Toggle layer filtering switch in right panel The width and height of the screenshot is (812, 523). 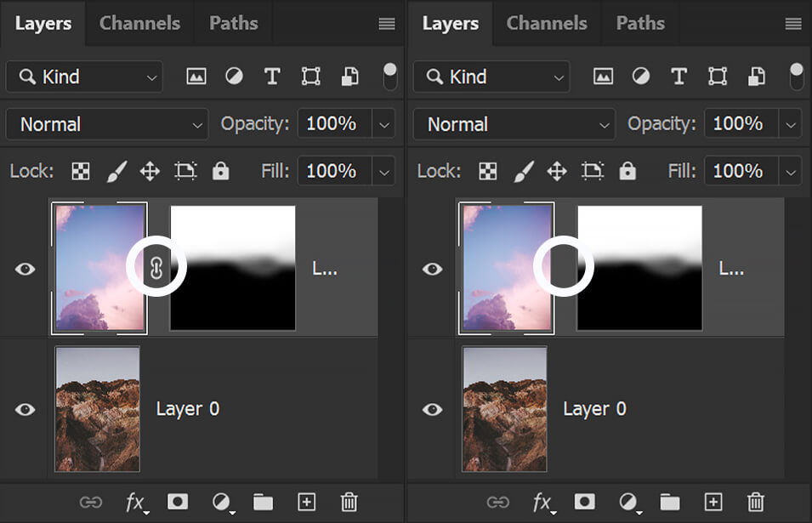point(797,77)
